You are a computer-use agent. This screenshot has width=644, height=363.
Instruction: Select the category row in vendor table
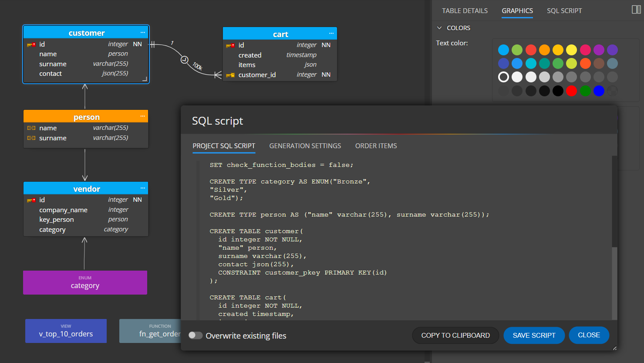(x=86, y=230)
